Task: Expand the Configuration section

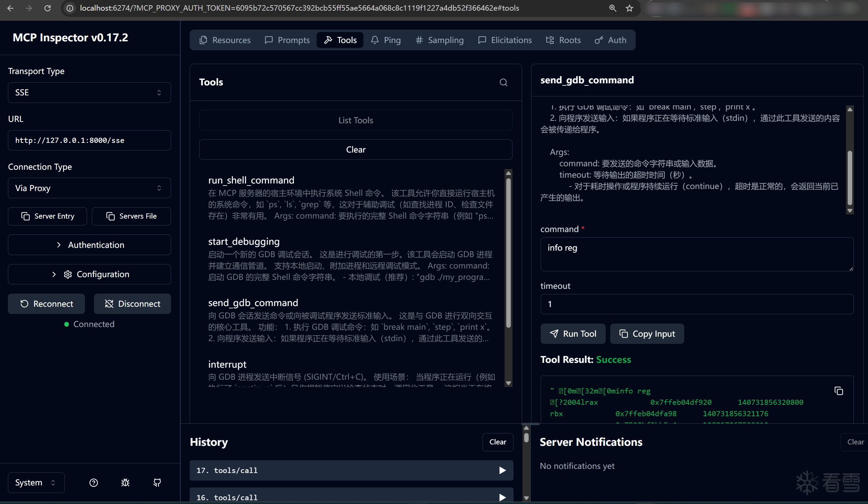Action: tap(89, 274)
